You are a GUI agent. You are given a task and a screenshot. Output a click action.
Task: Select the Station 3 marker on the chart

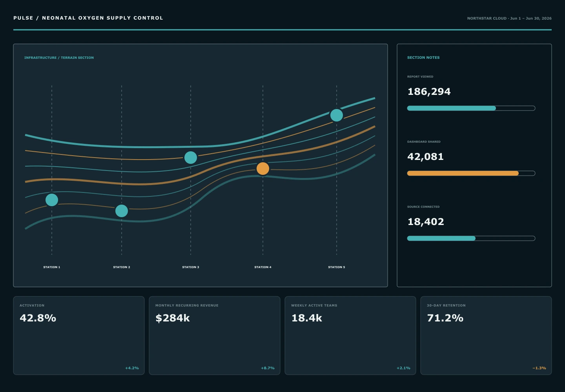[x=191, y=158]
